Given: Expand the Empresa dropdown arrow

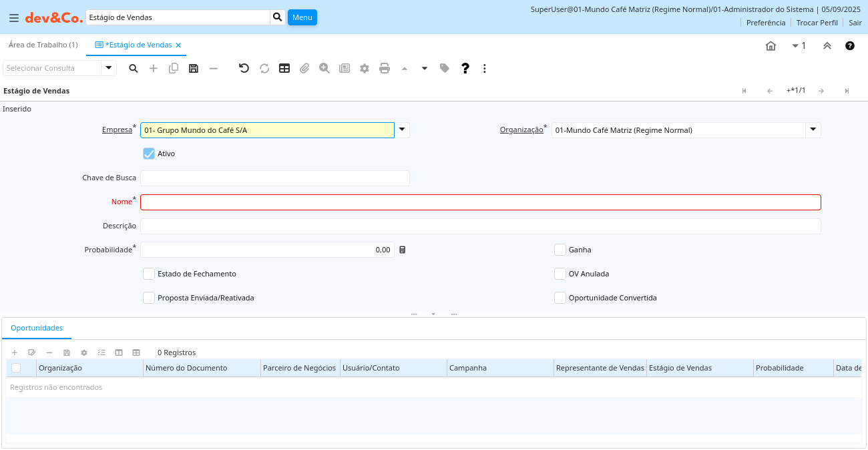Looking at the screenshot, I should pos(402,130).
